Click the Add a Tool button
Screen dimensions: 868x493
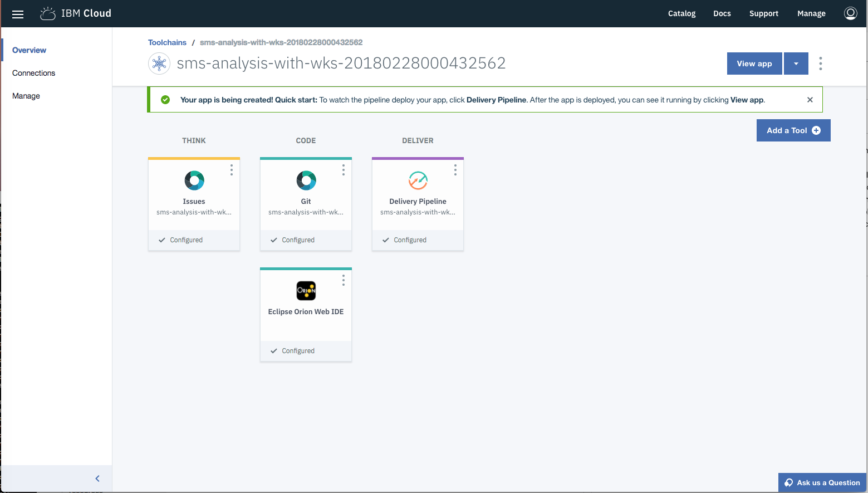click(x=793, y=130)
